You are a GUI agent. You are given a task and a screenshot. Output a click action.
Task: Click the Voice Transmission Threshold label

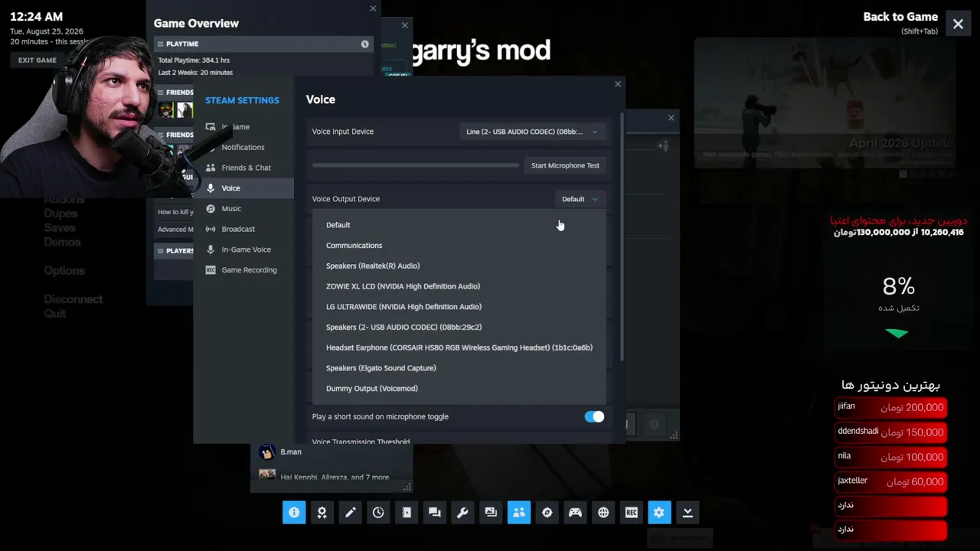361,442
